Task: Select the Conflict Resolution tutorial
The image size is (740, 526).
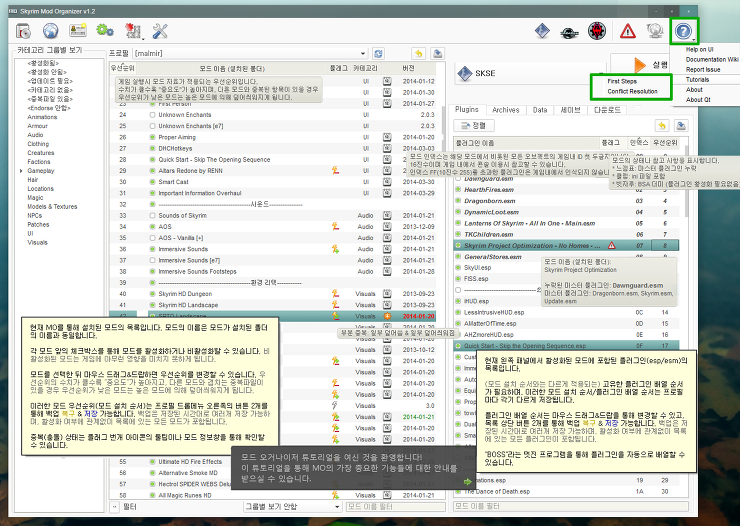Action: coord(632,91)
